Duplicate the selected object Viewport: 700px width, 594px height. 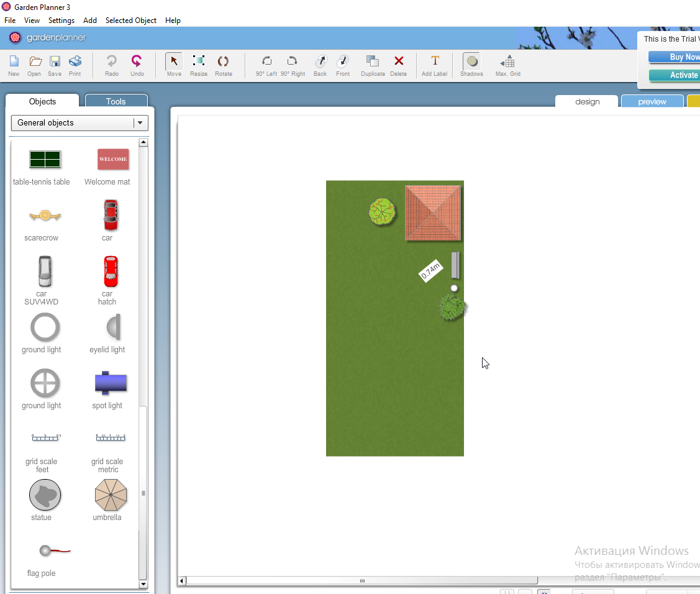[x=373, y=66]
